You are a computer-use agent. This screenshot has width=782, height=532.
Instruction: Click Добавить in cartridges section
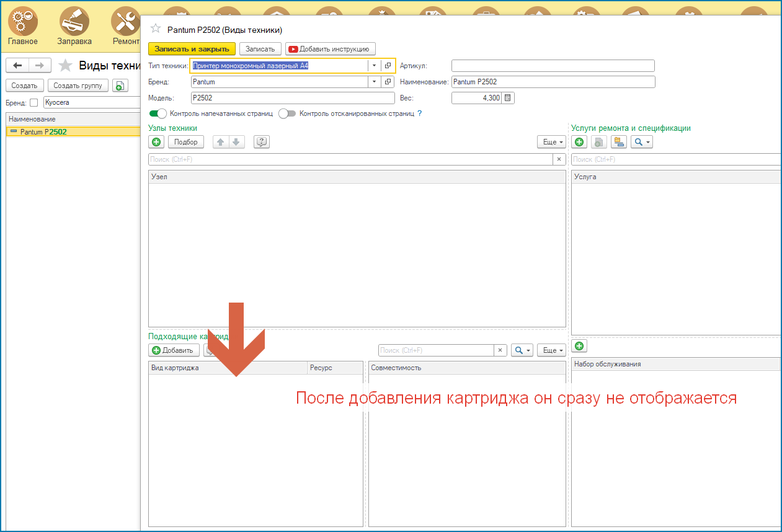click(x=174, y=350)
